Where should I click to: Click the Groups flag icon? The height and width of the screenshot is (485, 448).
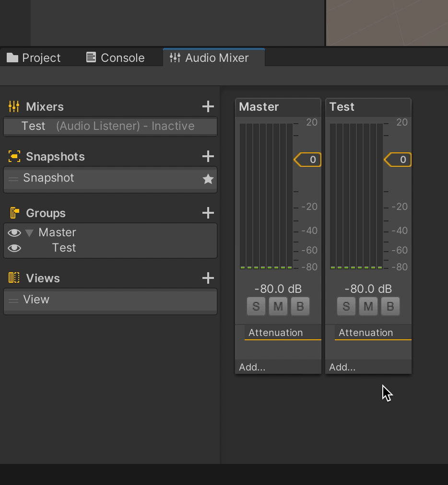14,213
